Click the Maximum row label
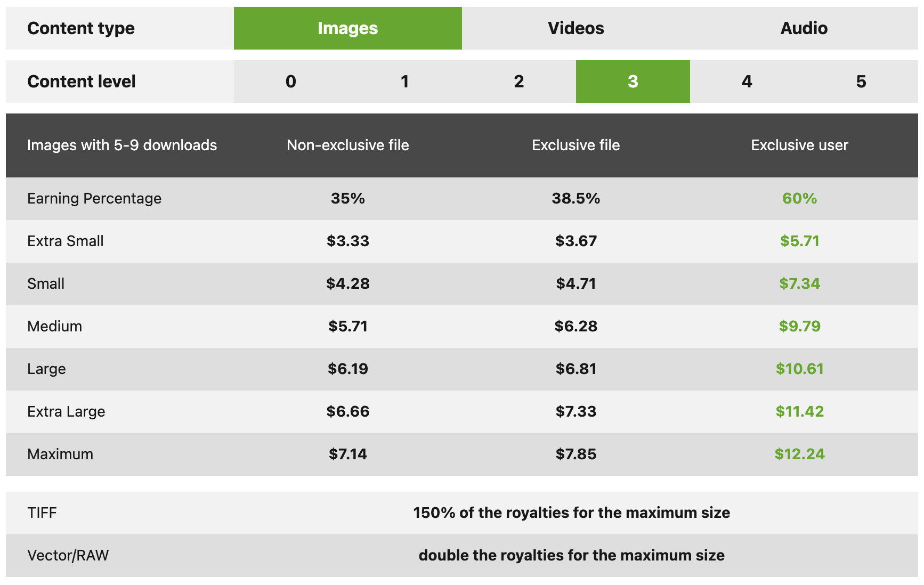Screen dimensions: 924x585 point(60,454)
